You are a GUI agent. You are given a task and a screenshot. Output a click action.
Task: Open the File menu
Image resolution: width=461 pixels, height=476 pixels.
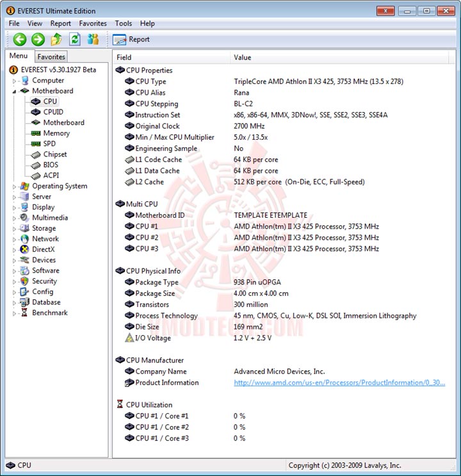coord(14,23)
